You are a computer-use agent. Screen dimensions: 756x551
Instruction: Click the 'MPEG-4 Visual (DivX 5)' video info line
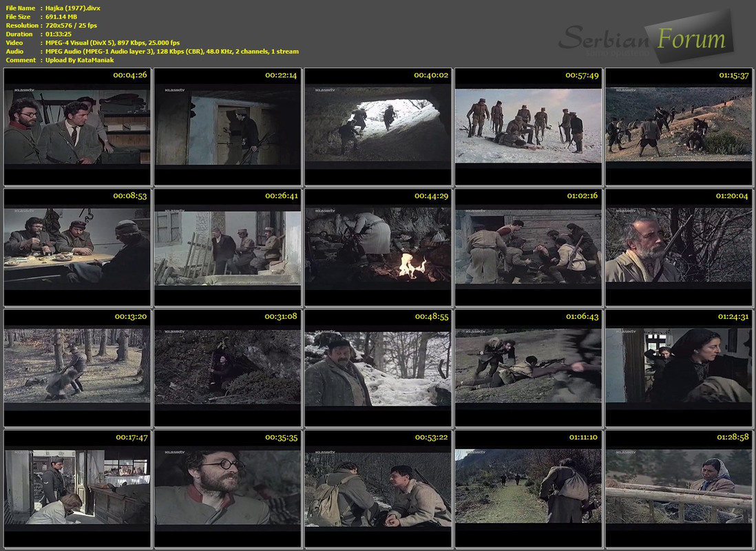113,43
